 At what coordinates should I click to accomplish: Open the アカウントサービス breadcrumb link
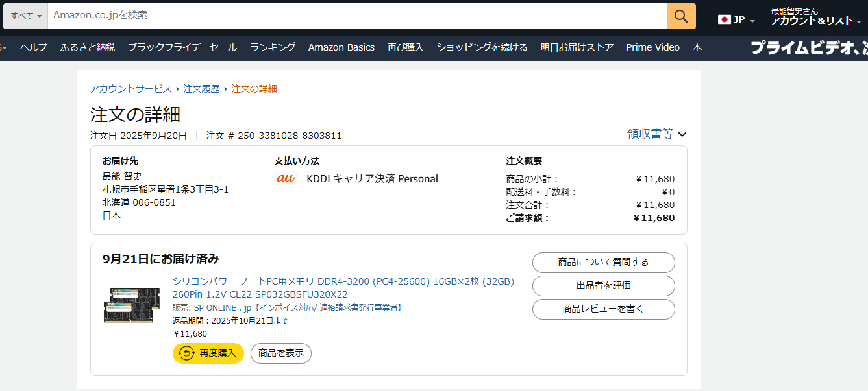tap(130, 89)
